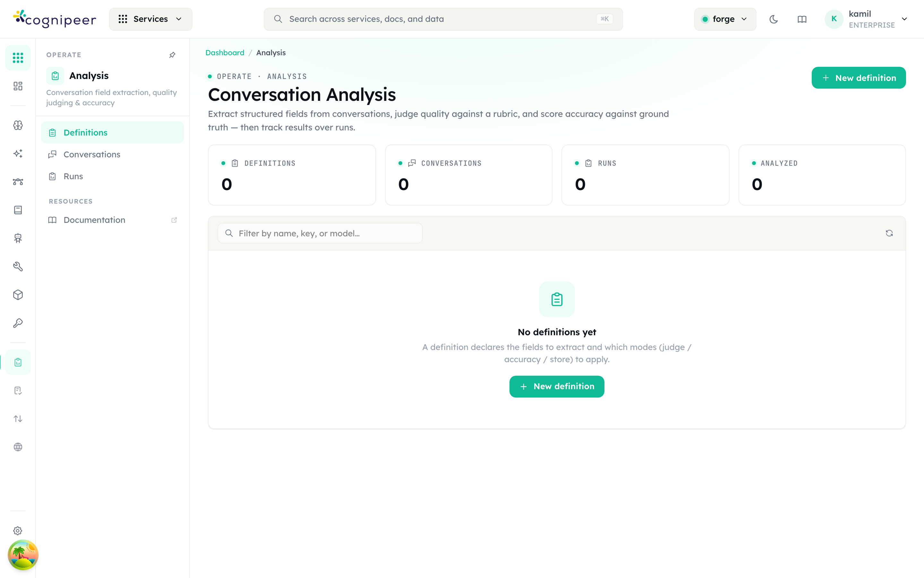Open the forge workspace dropdown

(725, 19)
